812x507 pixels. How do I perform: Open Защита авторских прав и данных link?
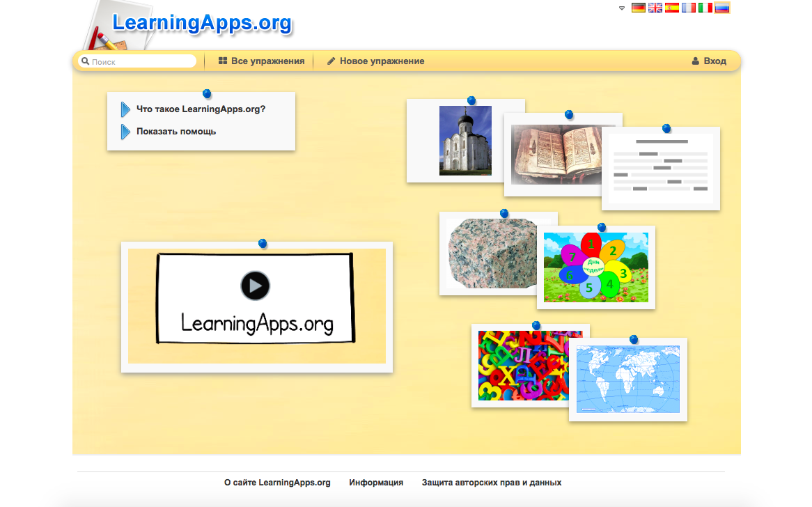tap(492, 483)
